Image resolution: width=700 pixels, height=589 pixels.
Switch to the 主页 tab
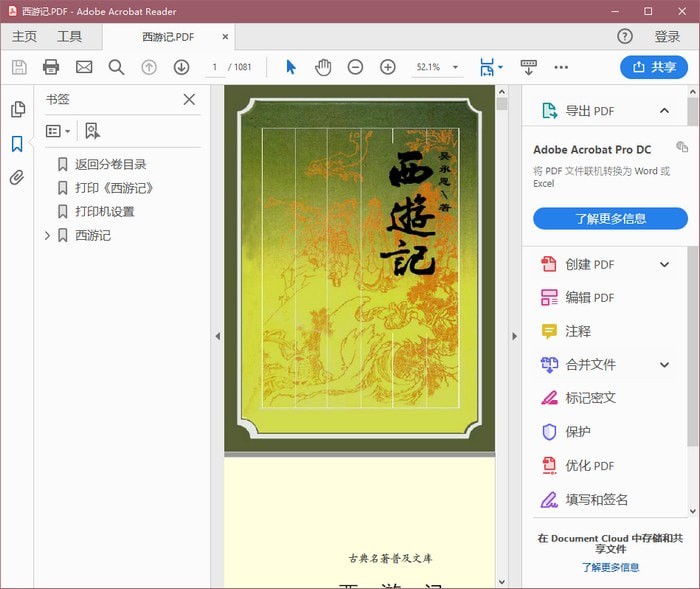point(25,36)
